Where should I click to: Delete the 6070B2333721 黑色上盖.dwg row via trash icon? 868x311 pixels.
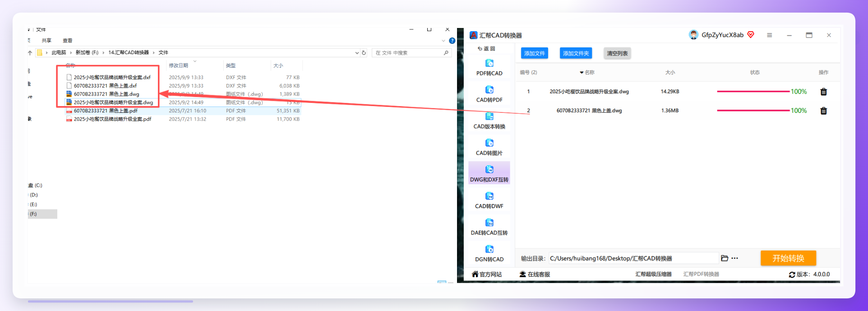[x=823, y=111]
